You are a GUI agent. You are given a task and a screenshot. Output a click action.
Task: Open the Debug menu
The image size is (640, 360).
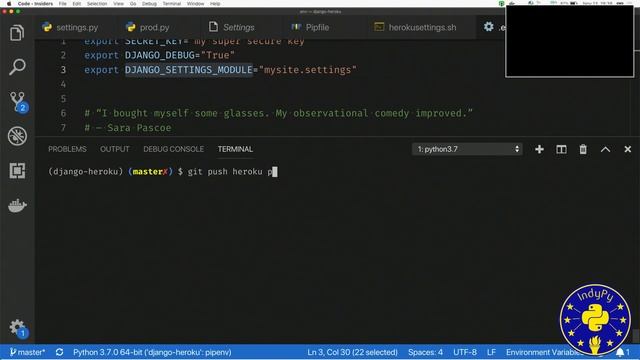(149, 4)
